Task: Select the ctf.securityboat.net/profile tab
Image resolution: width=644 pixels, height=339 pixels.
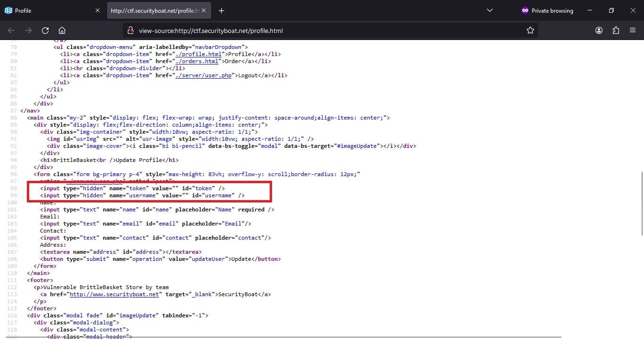Action: (x=160, y=10)
